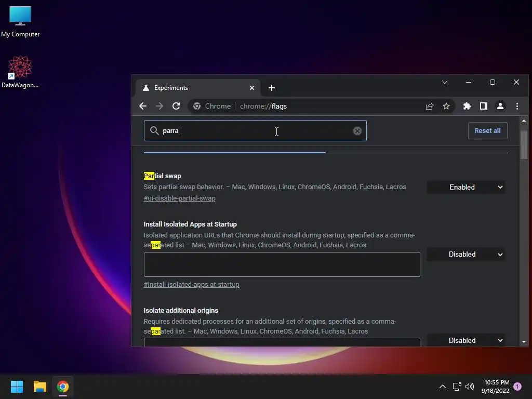532x399 pixels.
Task: Open the clock showing 10:55 PM
Action: 495,387
